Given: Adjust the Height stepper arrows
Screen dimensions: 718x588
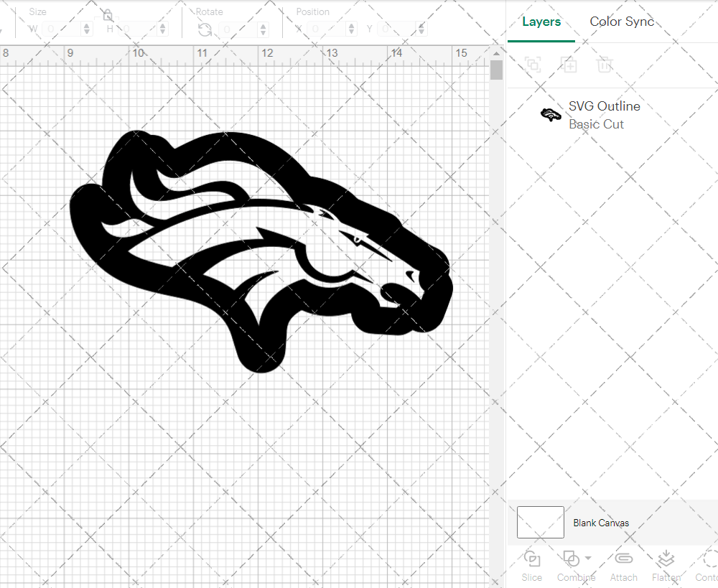Looking at the screenshot, I should pos(163,29).
